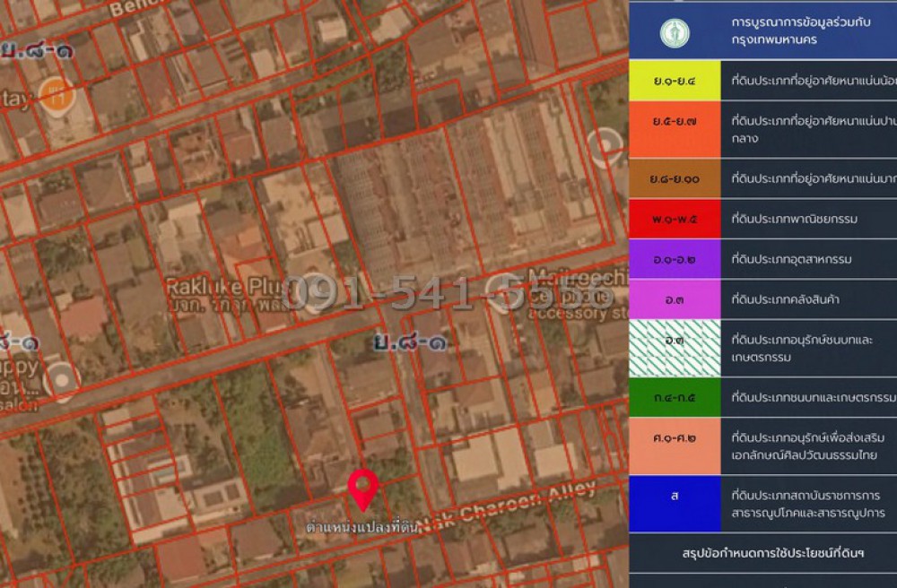Pick the green-hatched conservation zone swatch

coord(675,349)
